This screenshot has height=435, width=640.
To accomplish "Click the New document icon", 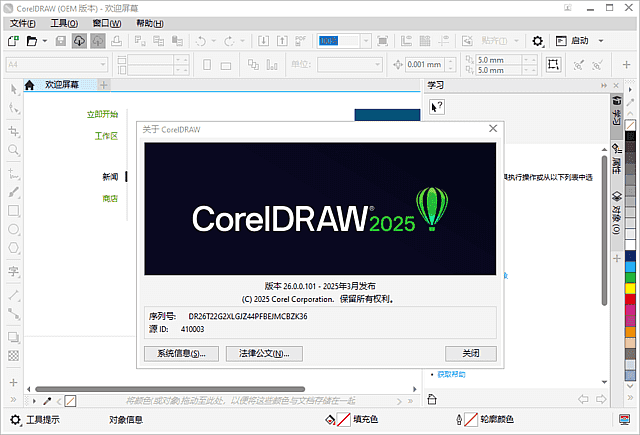I will coord(13,41).
